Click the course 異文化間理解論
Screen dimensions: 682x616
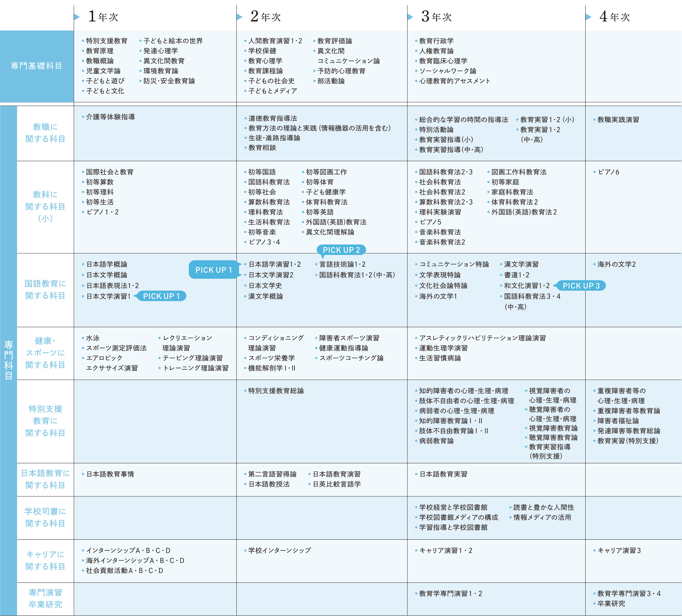[x=330, y=232]
